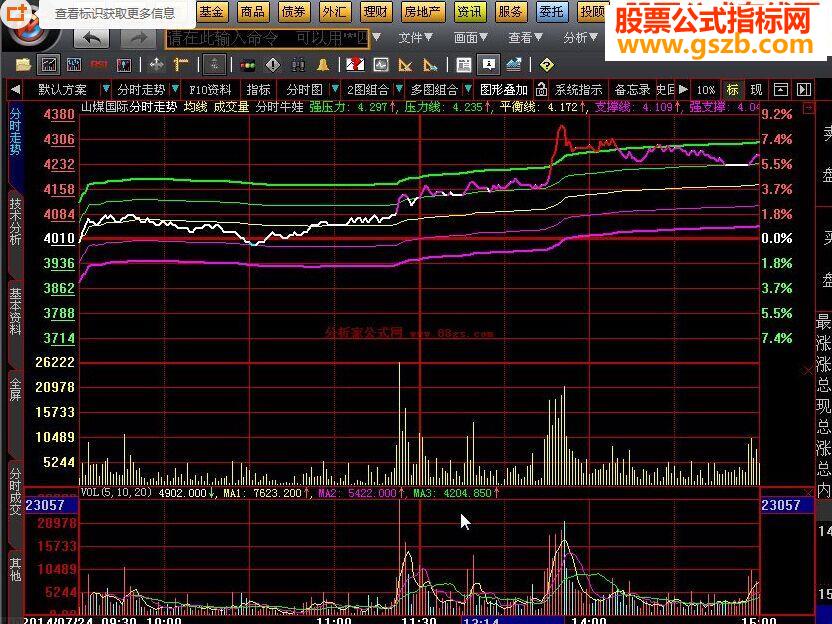This screenshot has height=624, width=832.
Task: Open the traffic light signal icon
Action: click(247, 65)
